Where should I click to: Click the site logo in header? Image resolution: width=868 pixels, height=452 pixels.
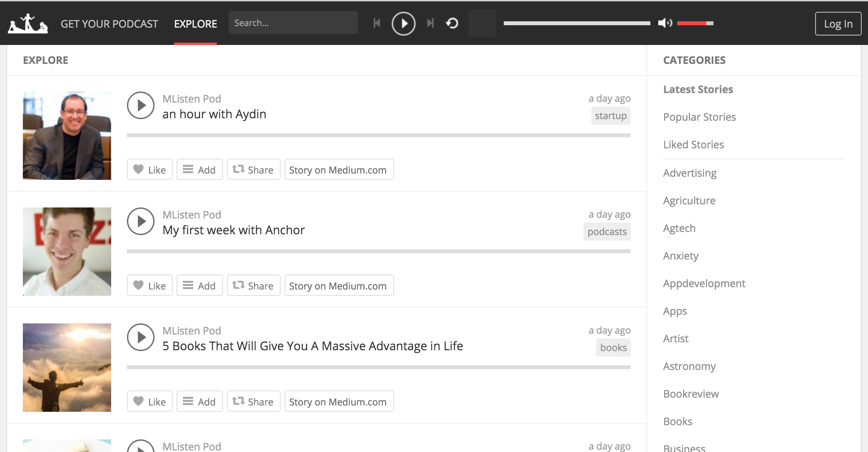(28, 24)
